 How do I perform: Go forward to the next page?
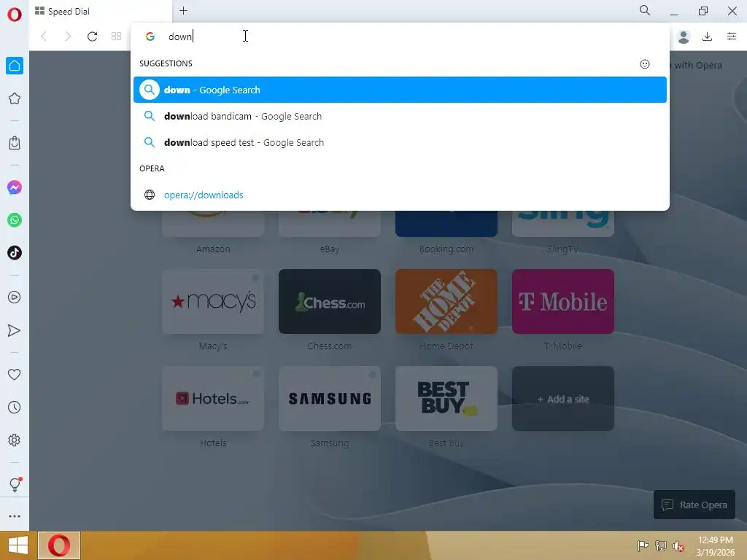[x=68, y=36]
